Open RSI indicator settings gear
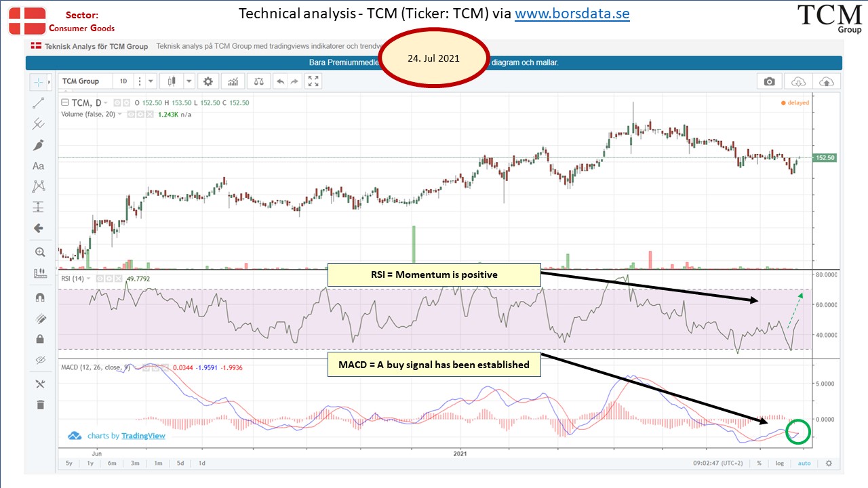This screenshot has height=488, width=868. [108, 278]
